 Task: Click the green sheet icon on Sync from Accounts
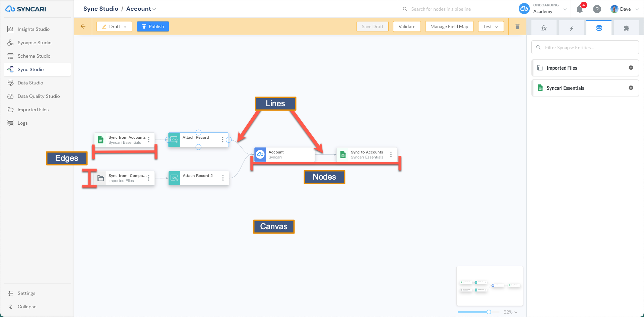(x=101, y=140)
